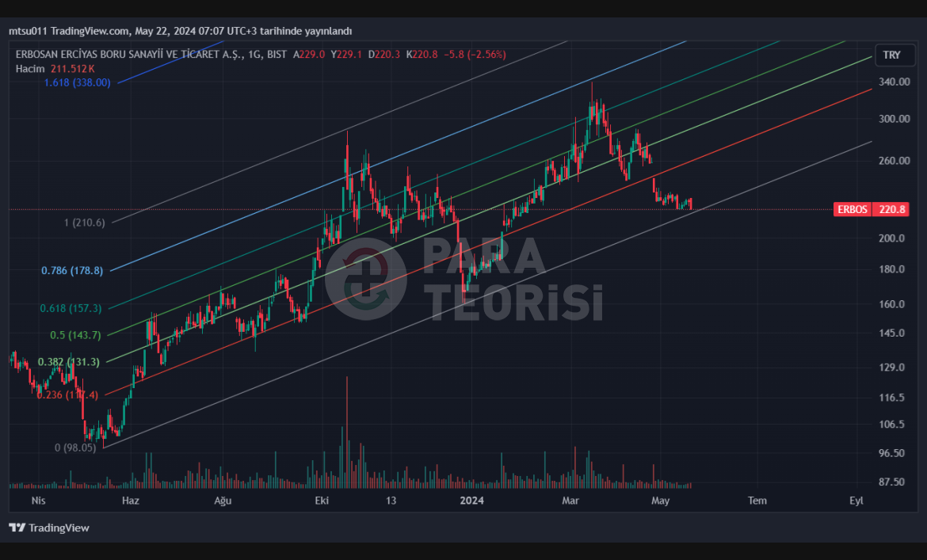The width and height of the screenshot is (927, 560).
Task: Select the Mar label on time axis
Action: click(570, 501)
